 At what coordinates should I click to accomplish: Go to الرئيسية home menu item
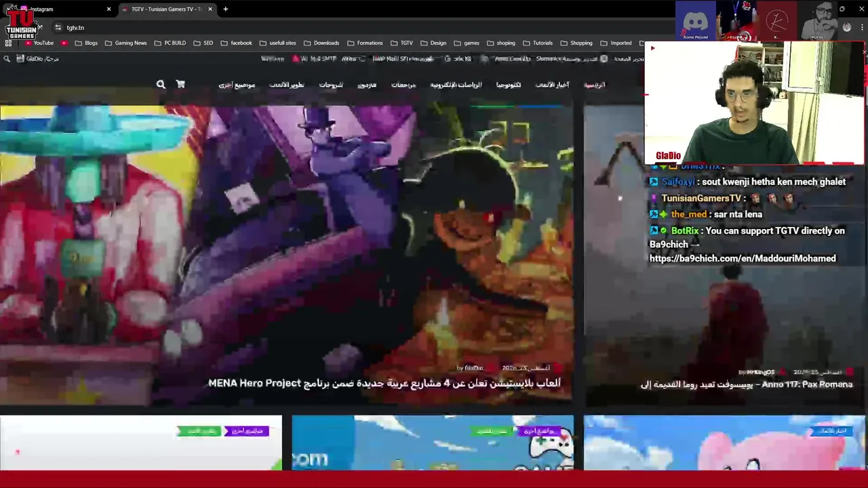(595, 85)
